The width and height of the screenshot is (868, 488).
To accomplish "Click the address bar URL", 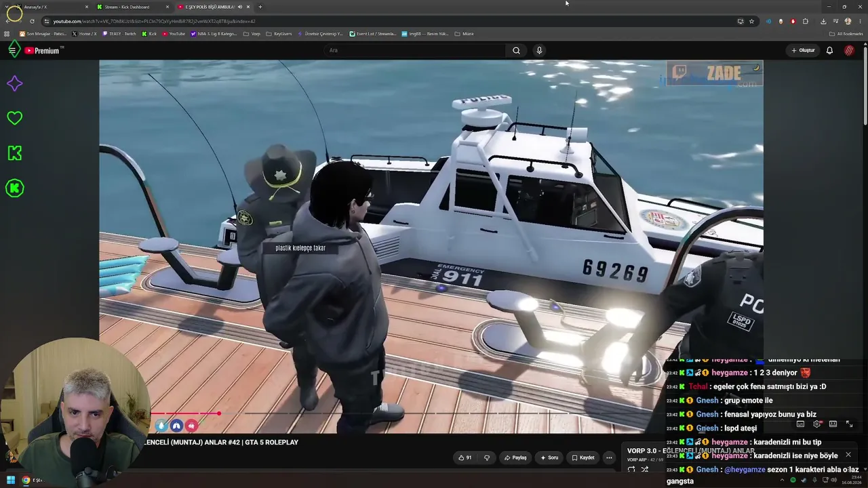I will (x=155, y=21).
